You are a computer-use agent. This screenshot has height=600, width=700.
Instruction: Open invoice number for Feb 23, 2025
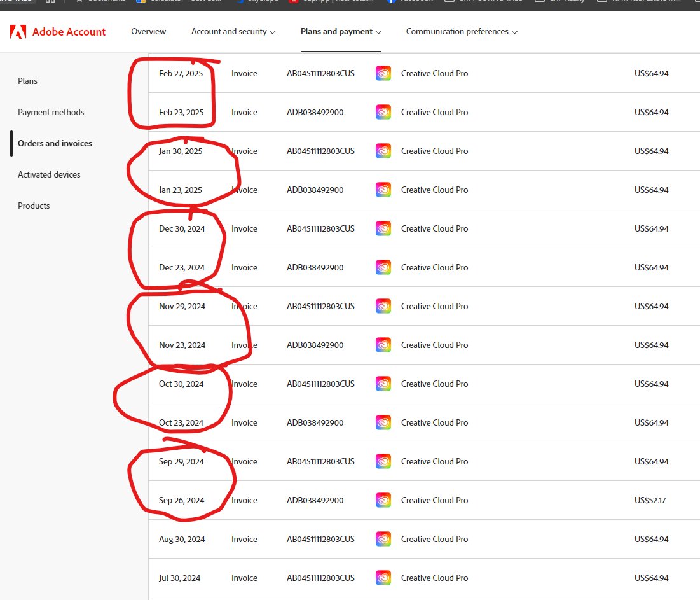click(315, 112)
